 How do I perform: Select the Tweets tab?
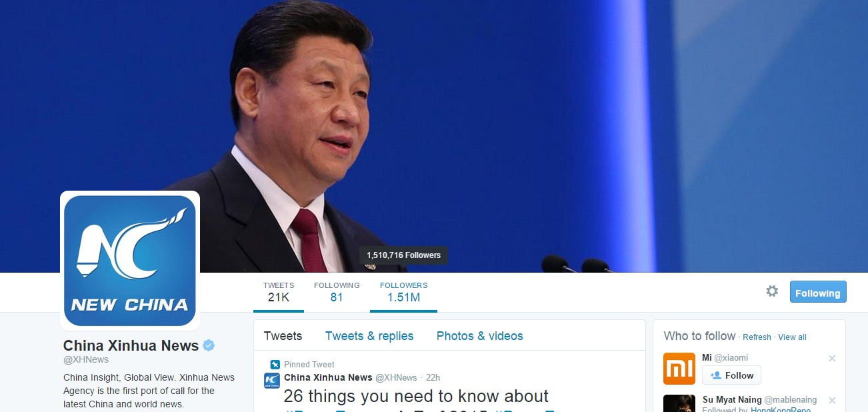pos(283,336)
